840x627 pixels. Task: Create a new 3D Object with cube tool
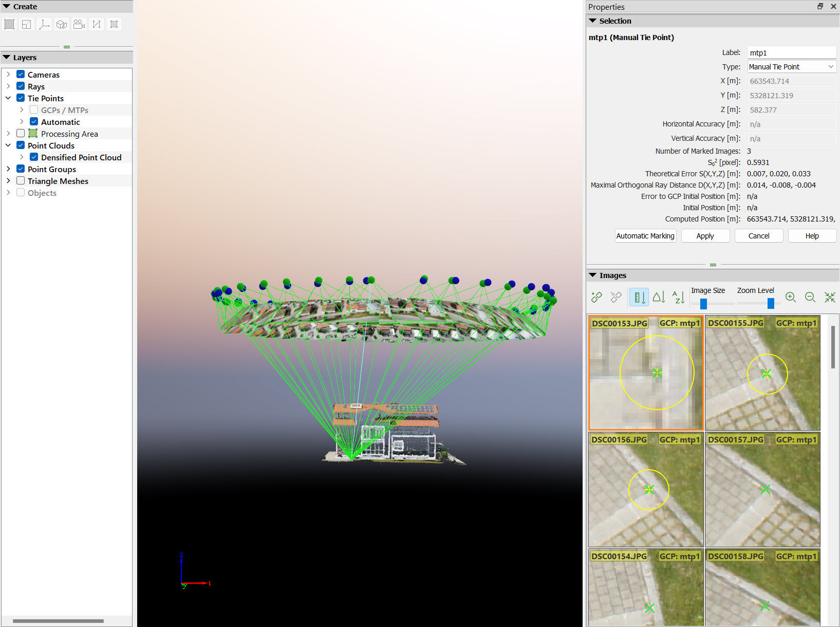click(x=61, y=24)
